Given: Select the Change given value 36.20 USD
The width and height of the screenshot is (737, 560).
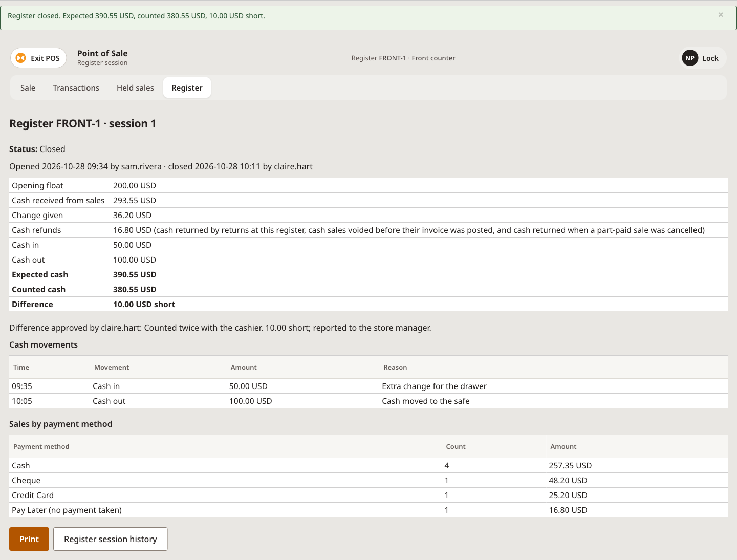Looking at the screenshot, I should [132, 215].
